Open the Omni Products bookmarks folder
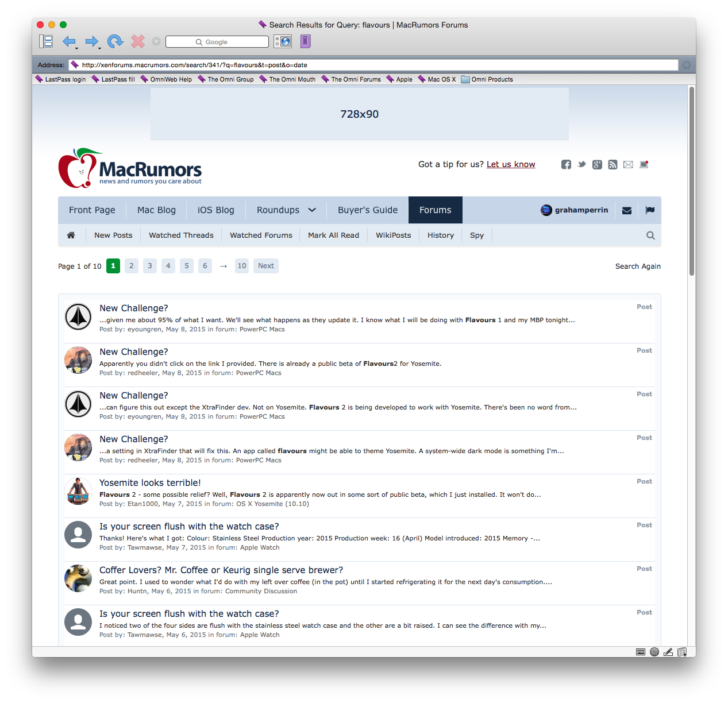Viewport: 728px width, 703px height. (487, 79)
